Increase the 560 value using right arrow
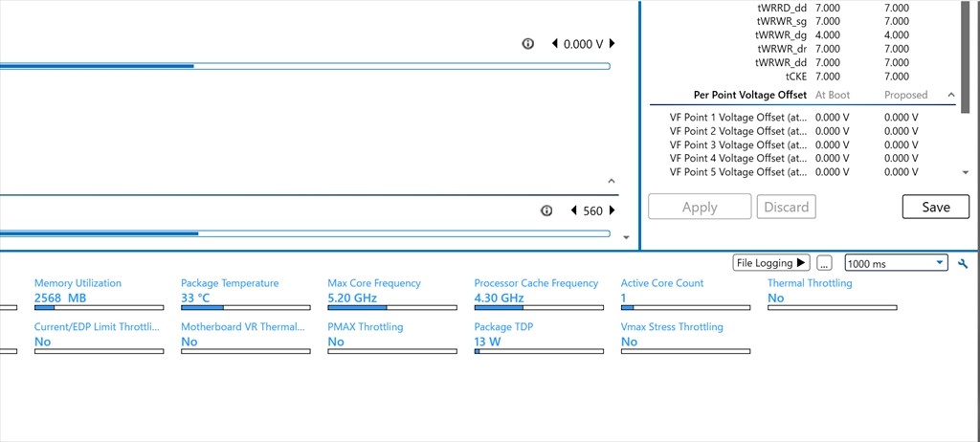This screenshot has width=980, height=442. pos(612,210)
